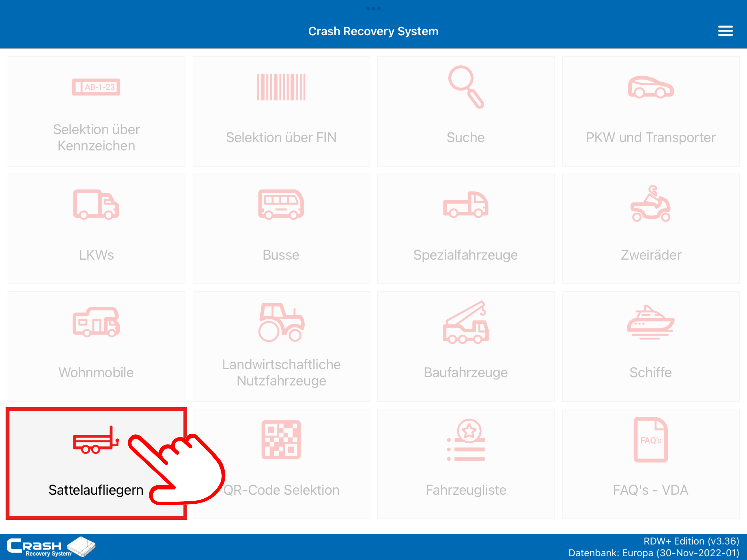Click the 'Crash Recovery System' header title
This screenshot has width=747, height=560.
(x=373, y=32)
